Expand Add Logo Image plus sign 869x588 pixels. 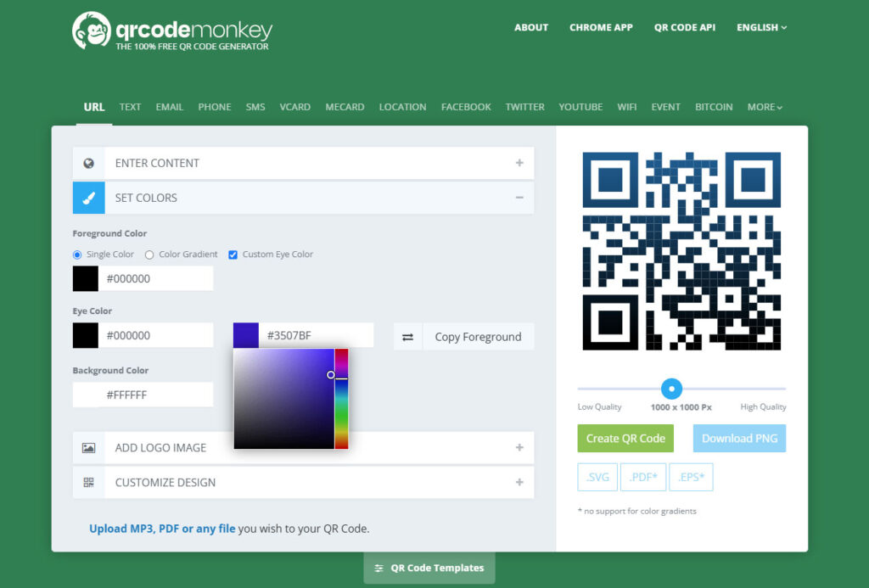[519, 448]
